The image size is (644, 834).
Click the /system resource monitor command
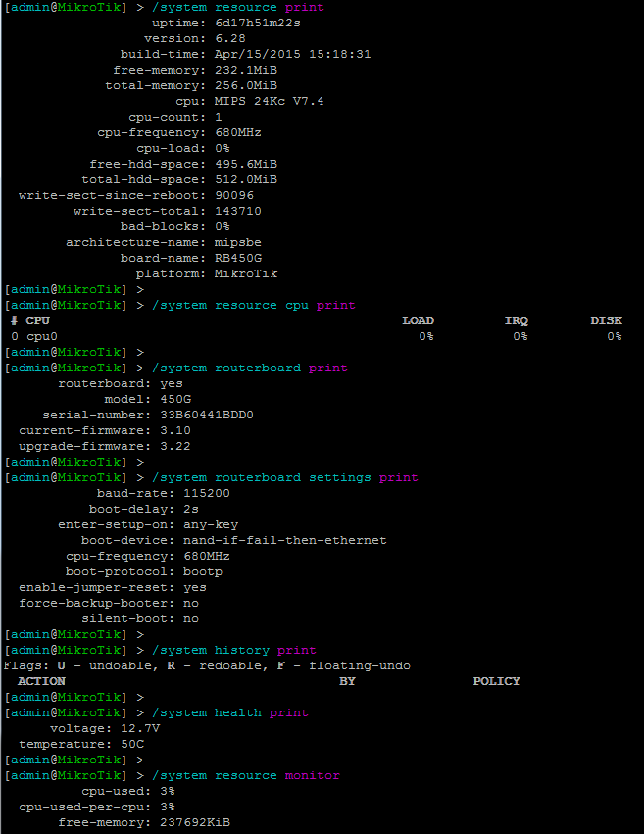click(x=246, y=775)
